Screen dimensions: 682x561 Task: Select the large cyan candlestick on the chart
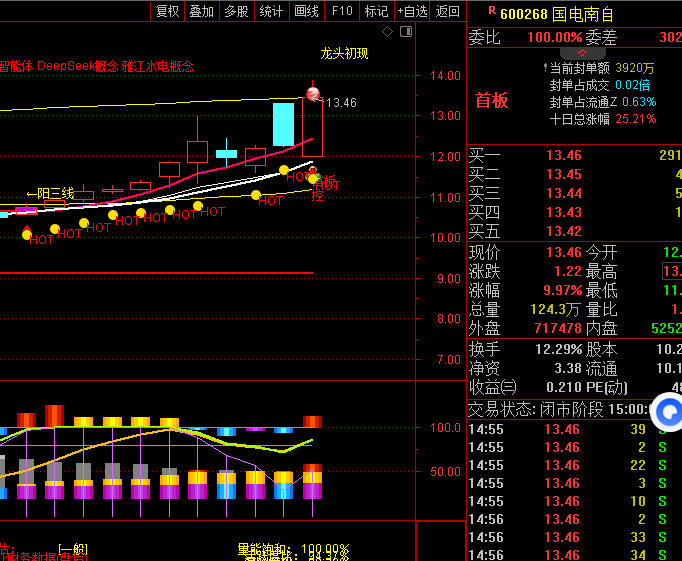pyautogui.click(x=283, y=124)
